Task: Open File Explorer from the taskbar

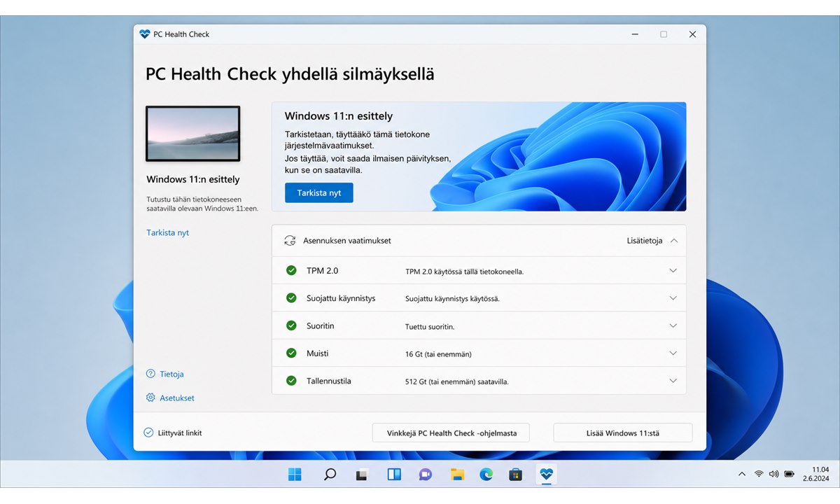Action: click(x=457, y=475)
